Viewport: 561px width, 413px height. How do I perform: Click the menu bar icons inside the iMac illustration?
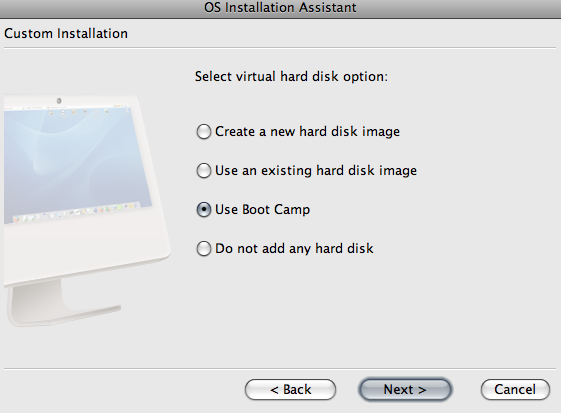79,112
